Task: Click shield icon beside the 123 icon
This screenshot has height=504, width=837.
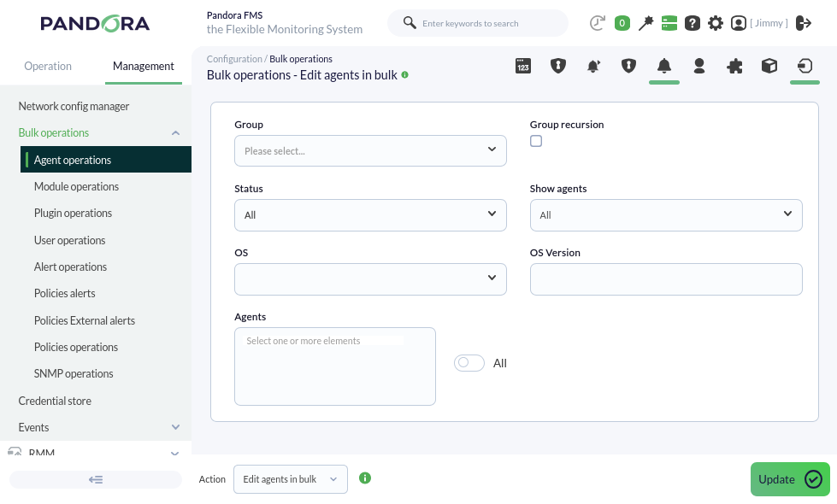Action: (557, 66)
